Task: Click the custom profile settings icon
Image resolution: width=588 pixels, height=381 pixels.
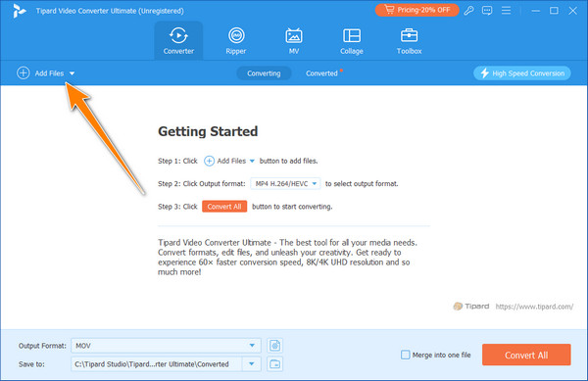Action: (274, 346)
